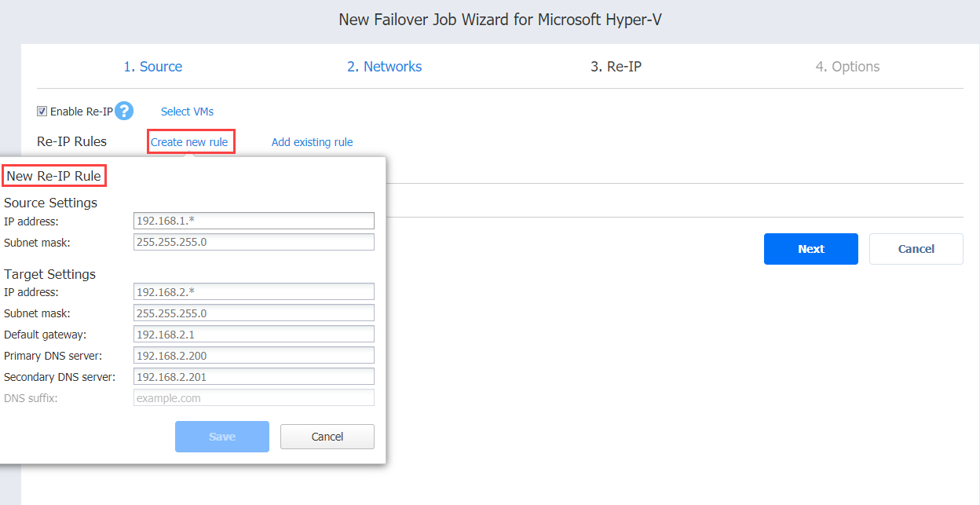Edit the Primary DNS server field
The height and width of the screenshot is (505, 980).
(254, 356)
